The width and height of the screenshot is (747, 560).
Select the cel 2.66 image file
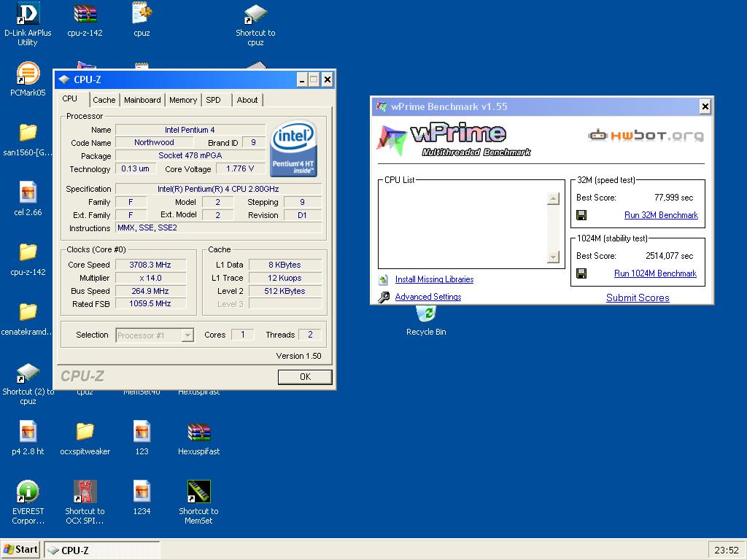tap(28, 192)
